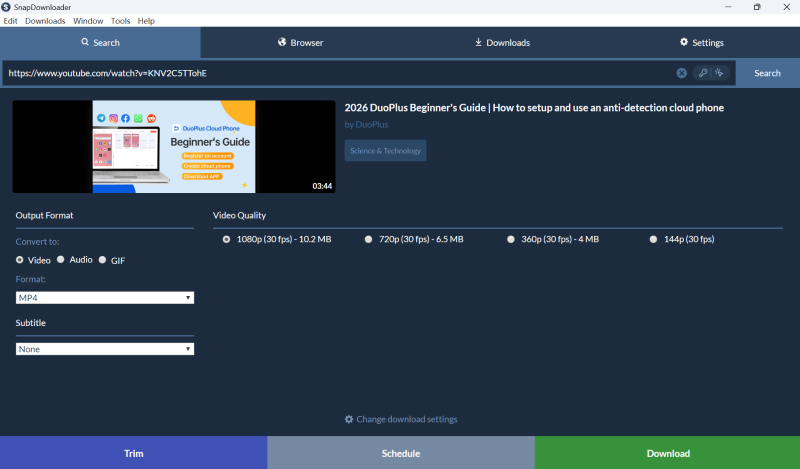Select the Video convert option

point(20,260)
